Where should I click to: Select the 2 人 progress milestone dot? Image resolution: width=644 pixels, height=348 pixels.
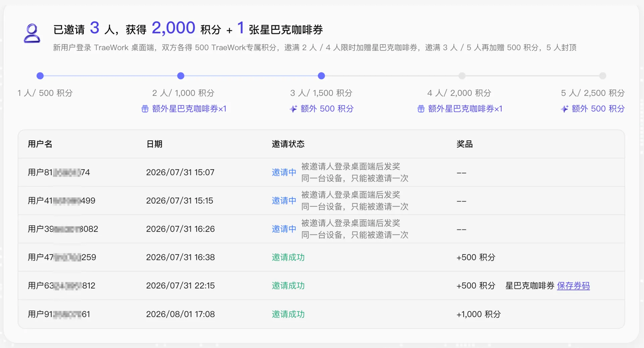click(181, 76)
